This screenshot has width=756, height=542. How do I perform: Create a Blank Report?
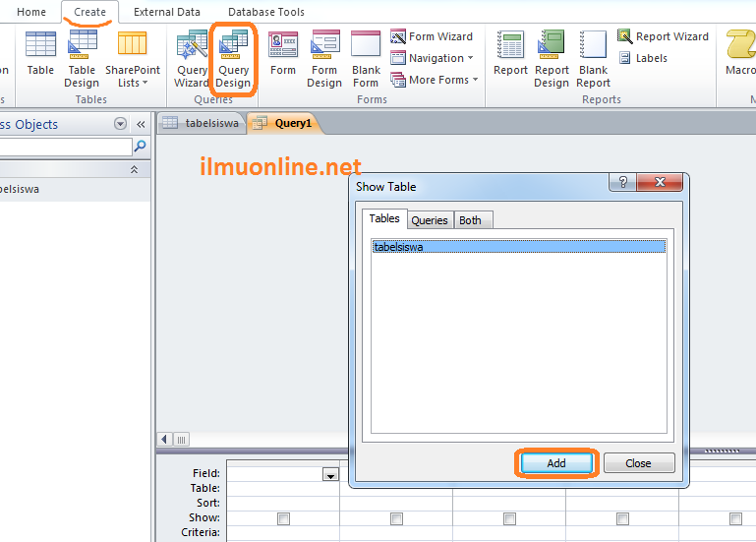tap(593, 58)
